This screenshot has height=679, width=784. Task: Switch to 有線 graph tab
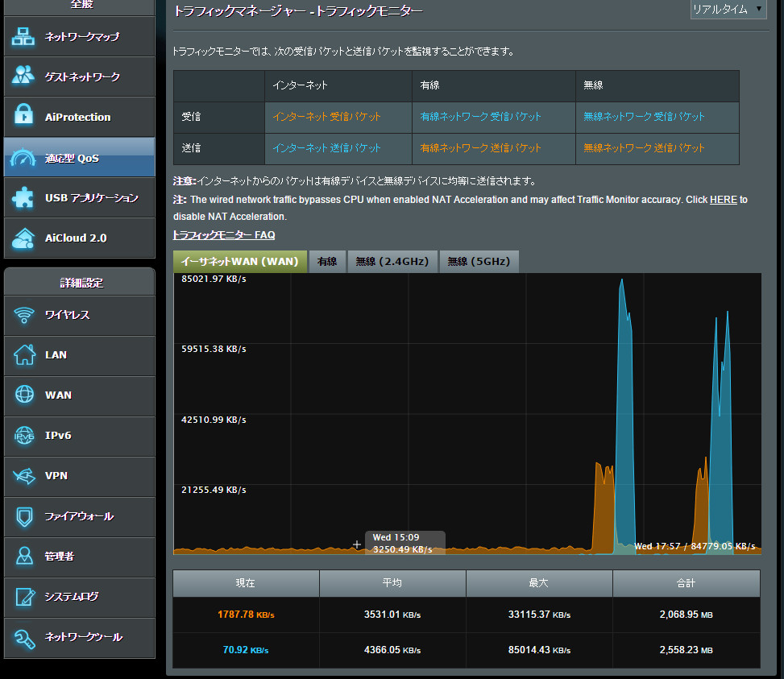coord(327,261)
